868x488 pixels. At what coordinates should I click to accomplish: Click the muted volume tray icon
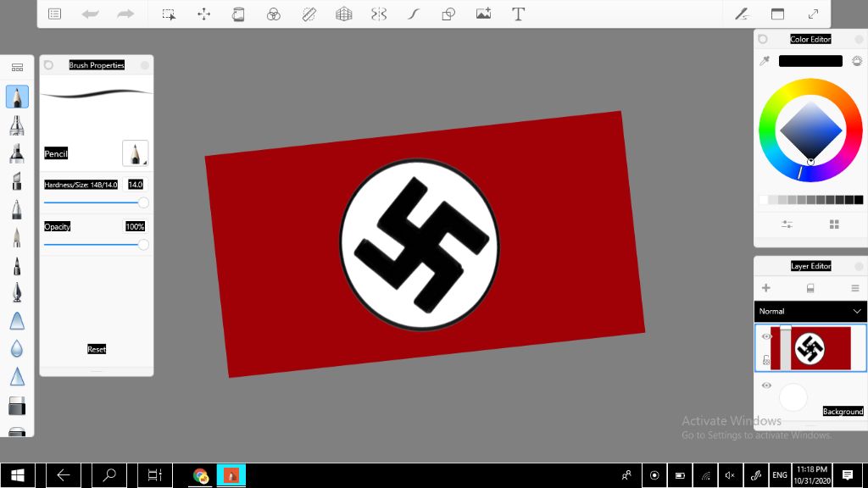coord(730,475)
